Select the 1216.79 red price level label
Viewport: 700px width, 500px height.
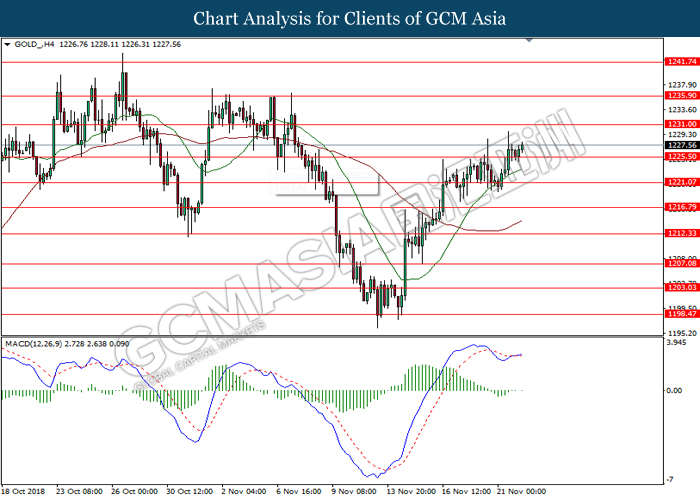[682, 207]
